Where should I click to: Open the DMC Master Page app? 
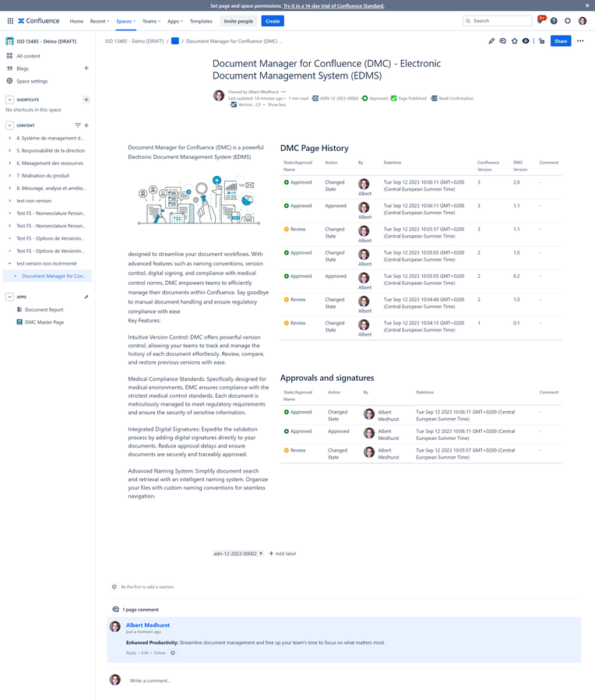click(44, 322)
